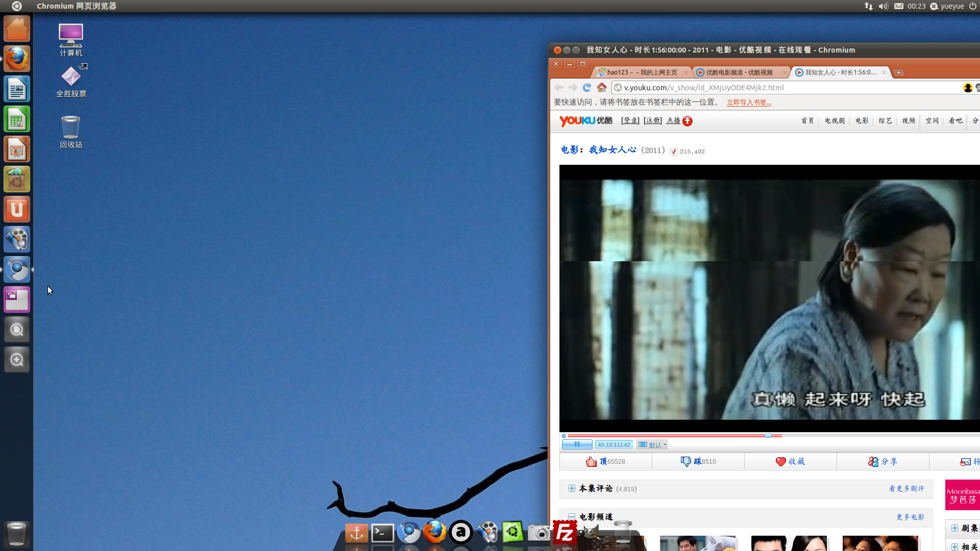Click the red up-arrow icon beside 点播
Image resolution: width=980 pixels, height=551 pixels.
[688, 121]
